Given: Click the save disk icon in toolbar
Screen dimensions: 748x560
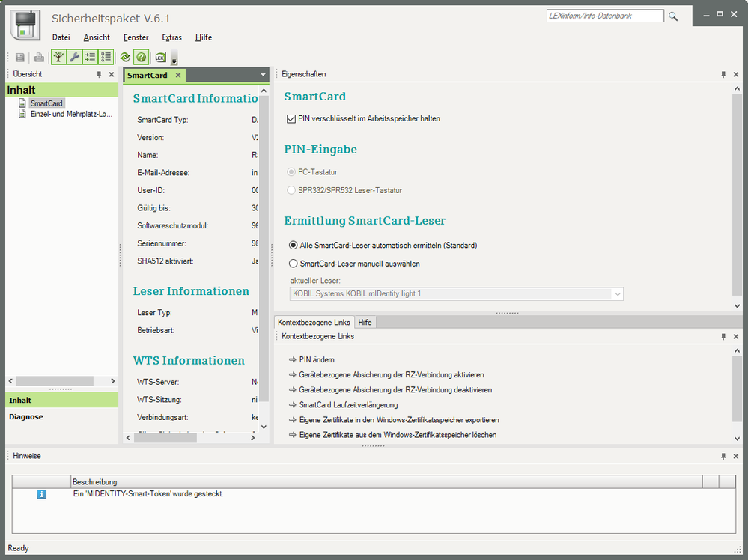Looking at the screenshot, I should click(x=19, y=58).
